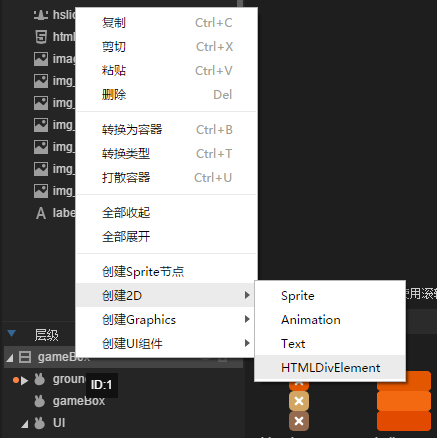Screen dimensions: 437x438
Task: Choose 复制 (Copy) from context menu
Action: tap(167, 23)
